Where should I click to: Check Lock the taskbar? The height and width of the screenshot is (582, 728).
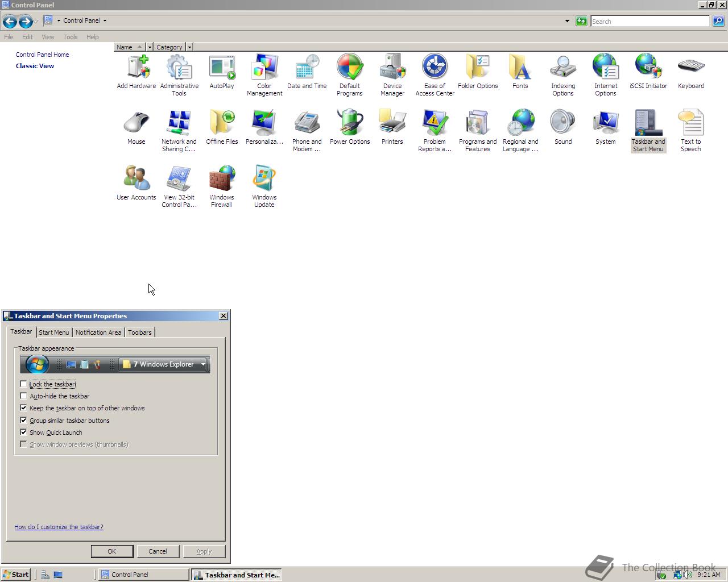click(23, 384)
